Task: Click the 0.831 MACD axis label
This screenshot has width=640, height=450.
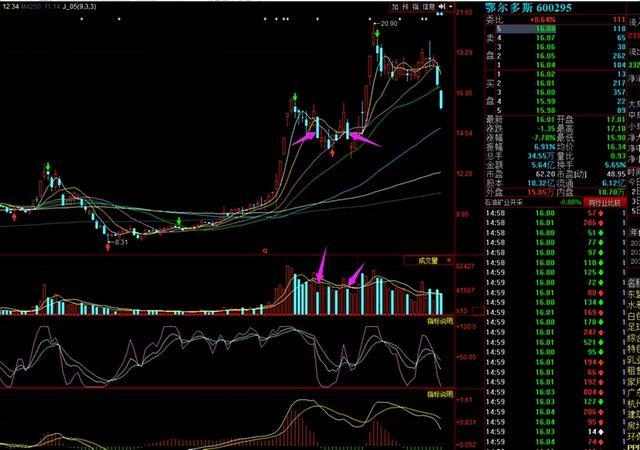Action: point(465,422)
